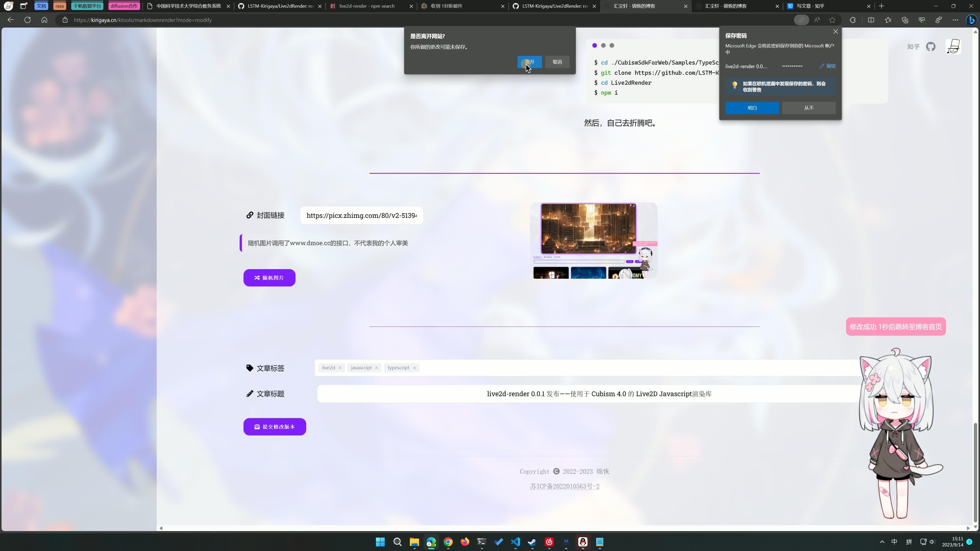Click the Split screen toolbar icon
Image resolution: width=980 pixels, height=551 pixels.
[871, 20]
